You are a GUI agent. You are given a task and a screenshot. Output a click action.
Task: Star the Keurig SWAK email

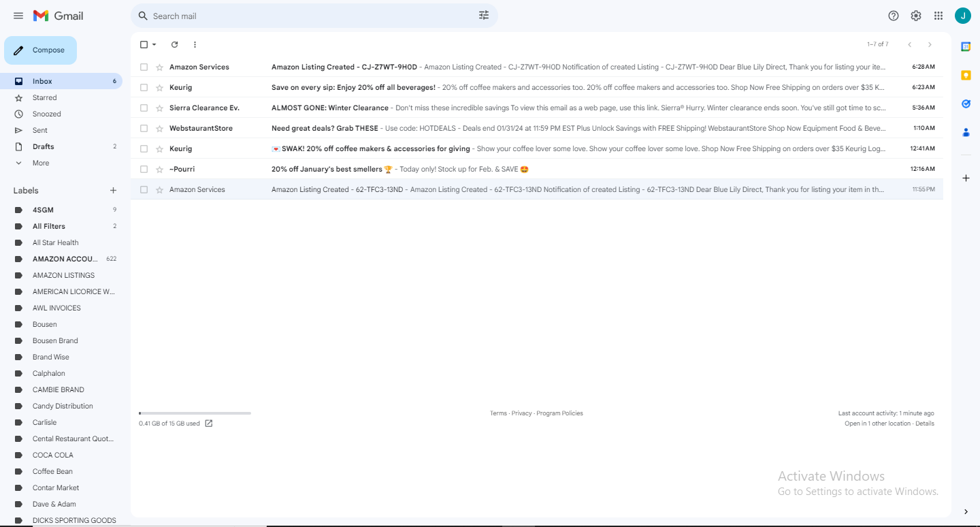click(x=159, y=148)
